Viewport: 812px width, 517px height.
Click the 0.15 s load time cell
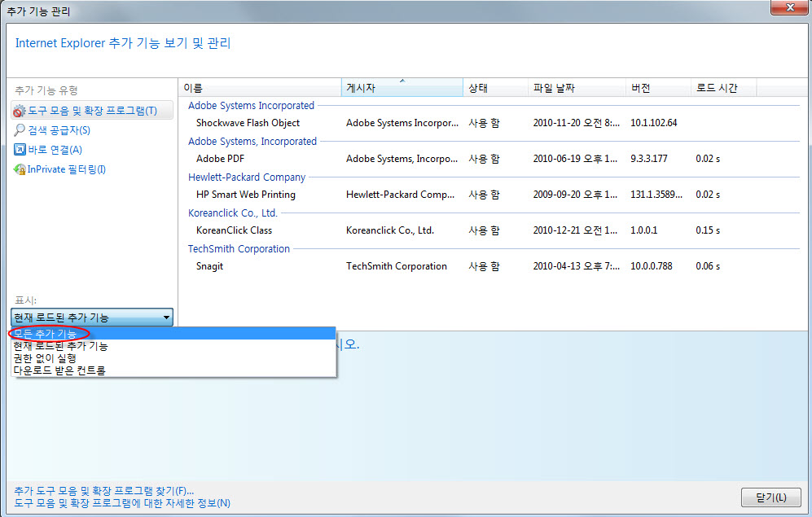(708, 230)
